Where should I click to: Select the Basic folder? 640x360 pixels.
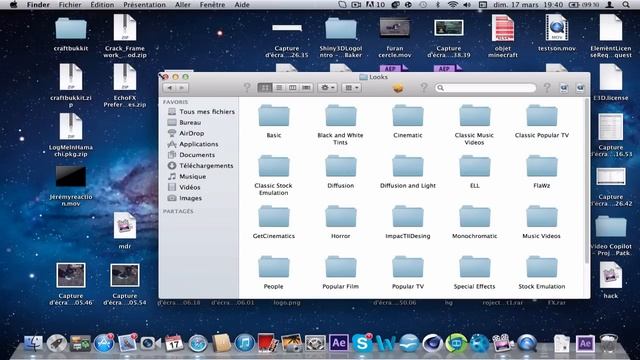click(x=274, y=116)
